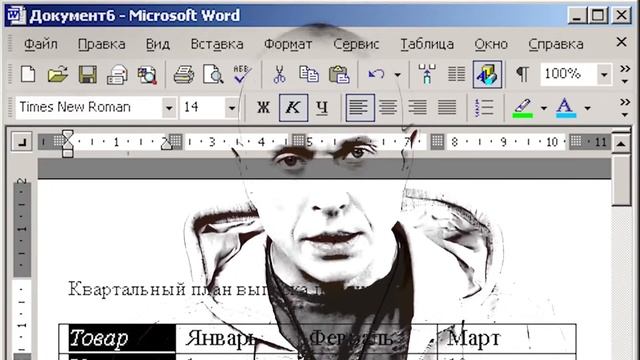
Task: Apply green highlight color
Action: point(523,108)
